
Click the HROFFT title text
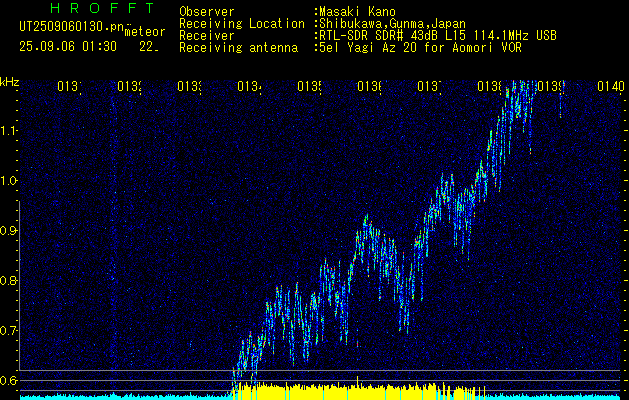[x=103, y=8]
